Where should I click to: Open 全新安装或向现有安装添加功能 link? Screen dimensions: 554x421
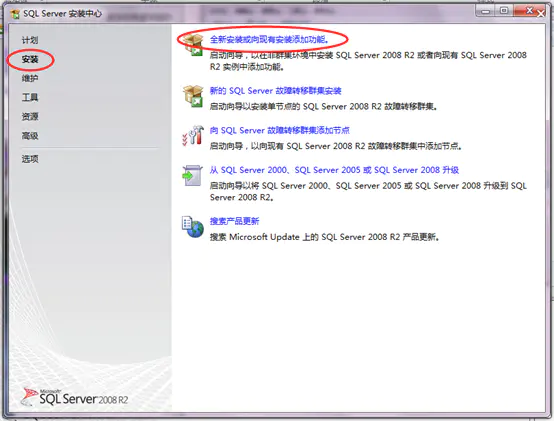point(269,40)
